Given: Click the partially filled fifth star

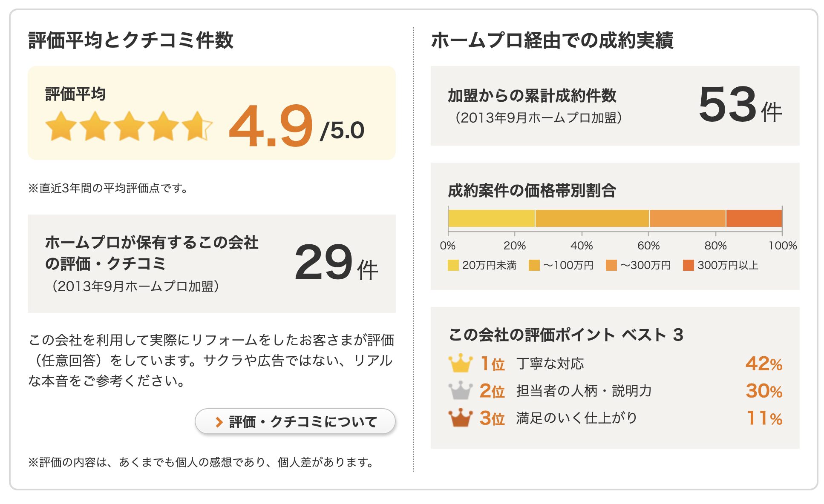Looking at the screenshot, I should pyautogui.click(x=197, y=126).
